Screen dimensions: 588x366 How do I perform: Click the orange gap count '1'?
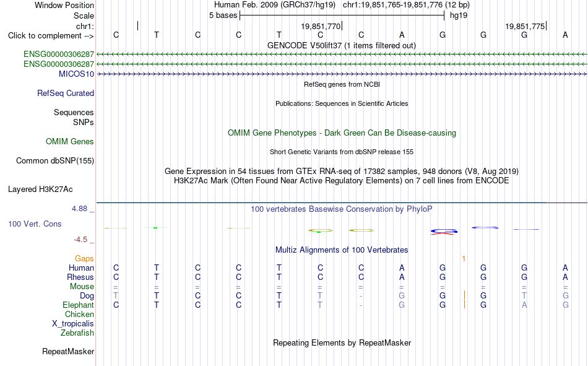point(464,259)
